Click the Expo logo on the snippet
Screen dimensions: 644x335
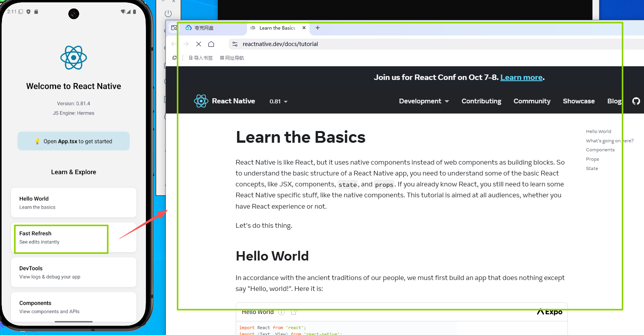(x=550, y=312)
